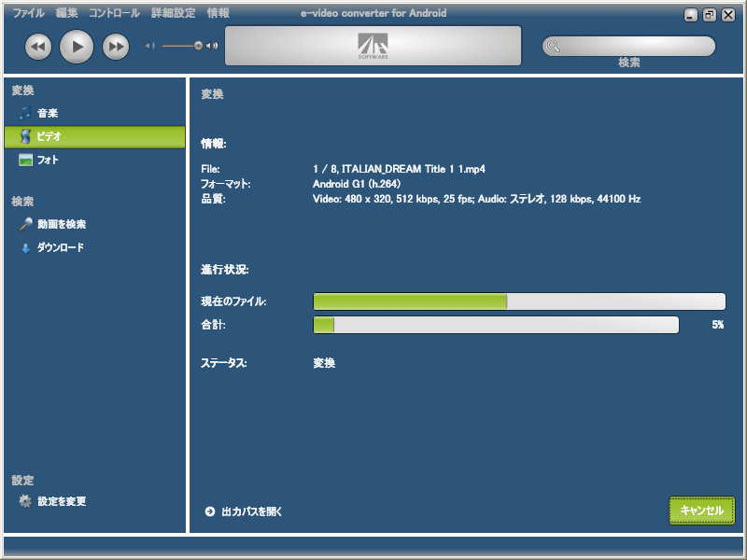Click the rewind playback button

(38, 47)
